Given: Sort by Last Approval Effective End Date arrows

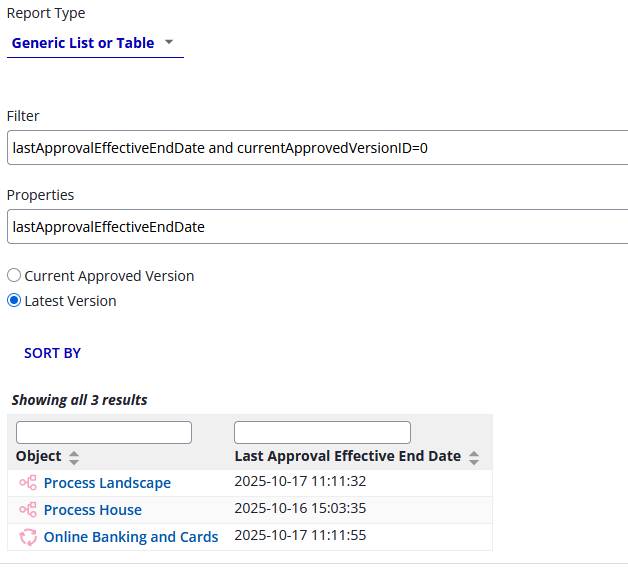Looking at the screenshot, I should pyautogui.click(x=474, y=457).
